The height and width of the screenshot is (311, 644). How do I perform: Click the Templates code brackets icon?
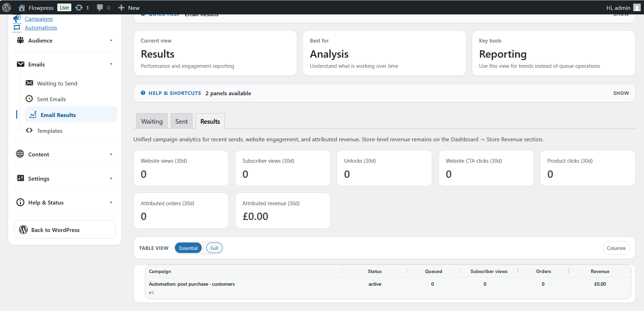click(x=30, y=130)
